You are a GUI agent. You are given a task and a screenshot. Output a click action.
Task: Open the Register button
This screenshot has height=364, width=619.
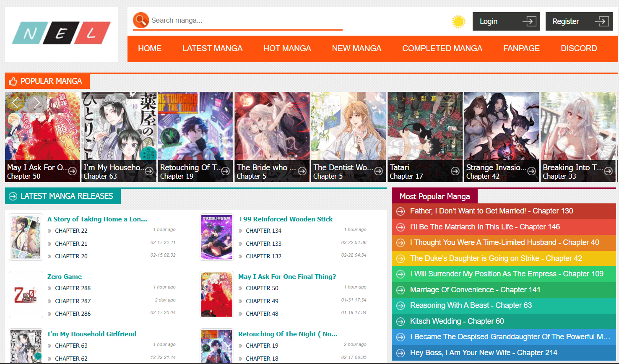tap(579, 21)
